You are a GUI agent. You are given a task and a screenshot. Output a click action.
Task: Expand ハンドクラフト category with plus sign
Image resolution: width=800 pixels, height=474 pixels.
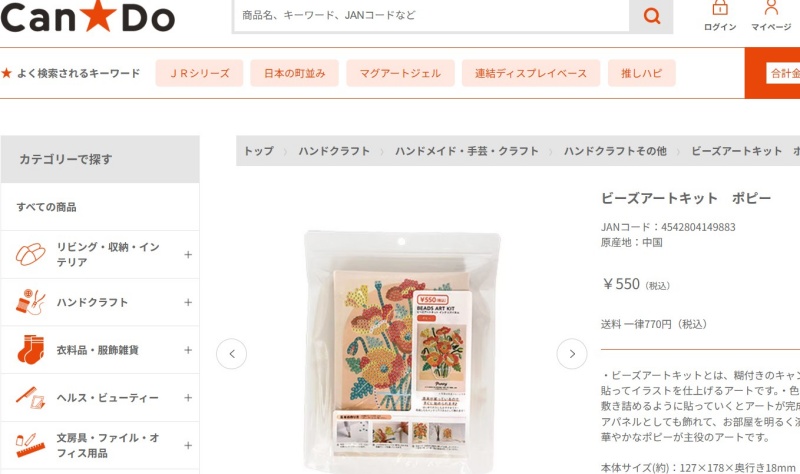click(x=188, y=303)
